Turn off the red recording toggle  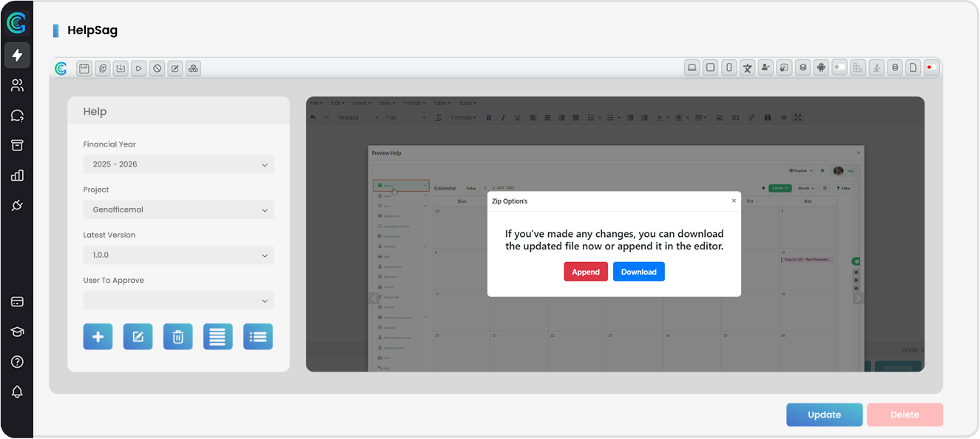click(x=931, y=67)
